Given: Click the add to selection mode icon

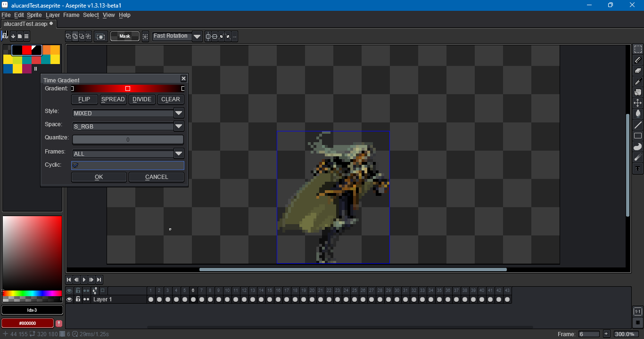Looking at the screenshot, I should point(75,36).
